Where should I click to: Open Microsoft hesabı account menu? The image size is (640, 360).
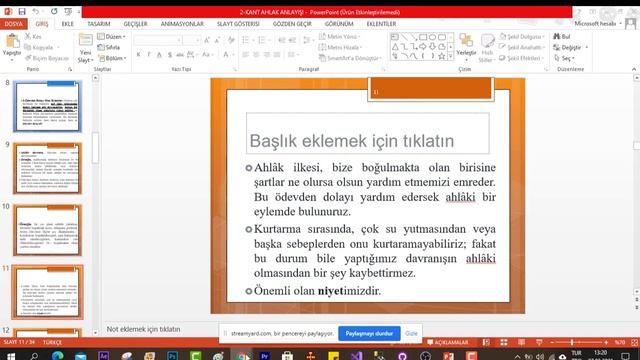point(598,24)
